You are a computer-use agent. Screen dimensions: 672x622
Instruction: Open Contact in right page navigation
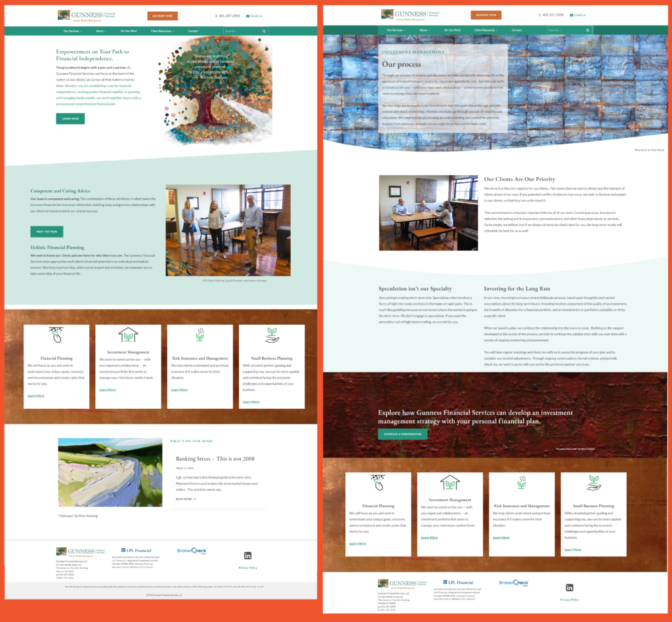pos(516,30)
